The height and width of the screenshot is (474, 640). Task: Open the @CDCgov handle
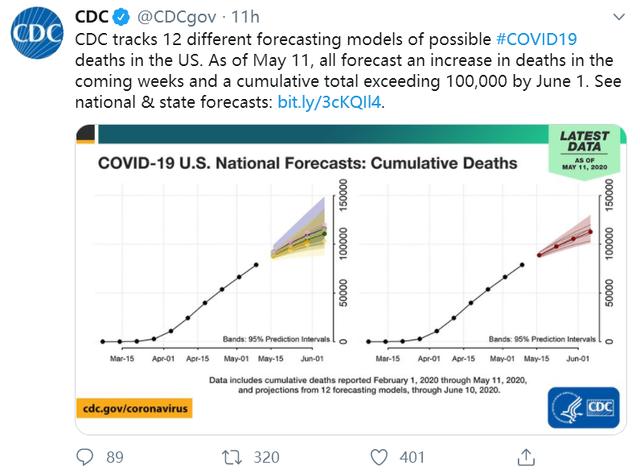pyautogui.click(x=174, y=18)
